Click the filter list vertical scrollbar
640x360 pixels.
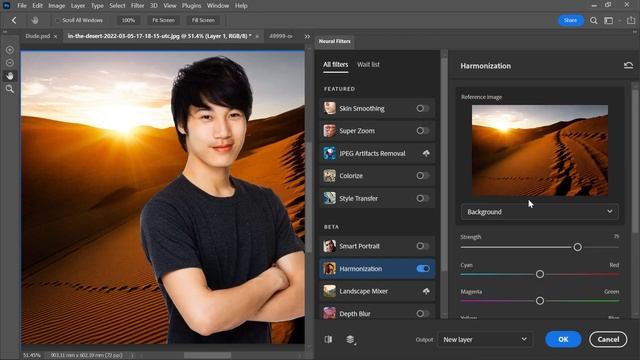point(444,163)
